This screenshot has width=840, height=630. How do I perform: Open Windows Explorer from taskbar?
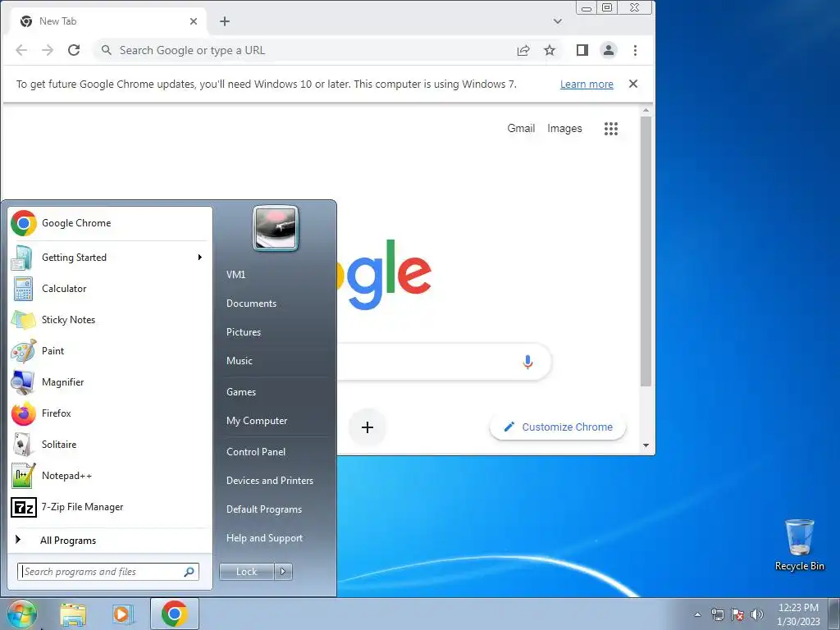[73, 614]
